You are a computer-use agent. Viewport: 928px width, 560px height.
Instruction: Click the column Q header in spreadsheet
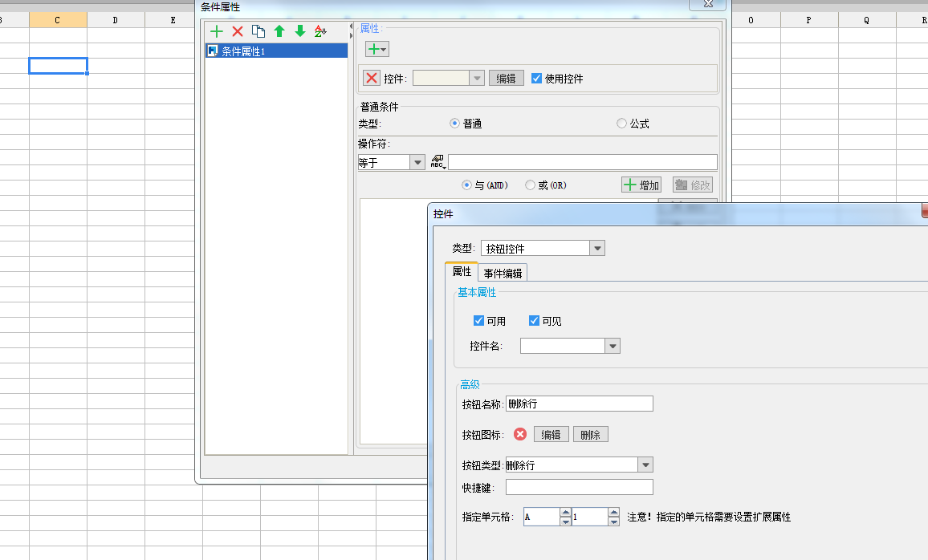866,20
